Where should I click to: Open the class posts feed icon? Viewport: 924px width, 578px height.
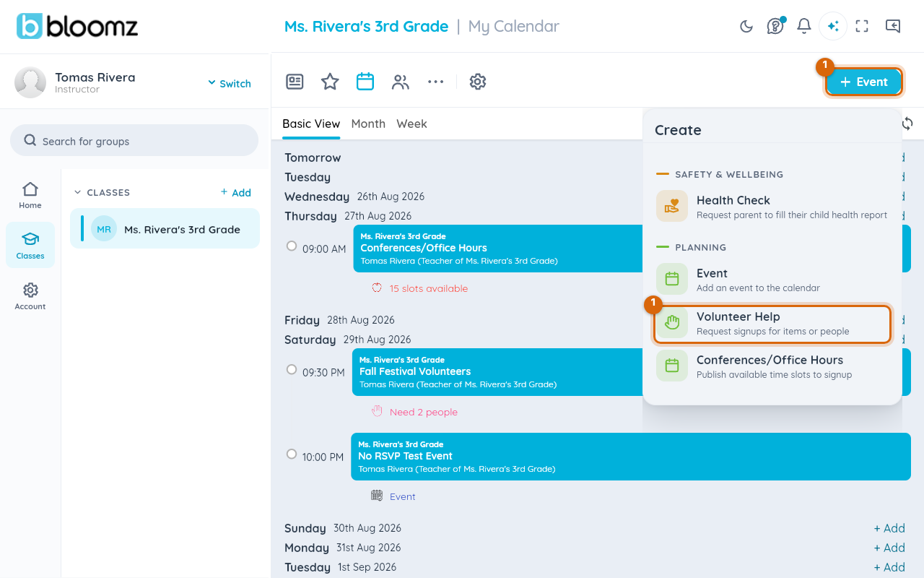pyautogui.click(x=295, y=82)
